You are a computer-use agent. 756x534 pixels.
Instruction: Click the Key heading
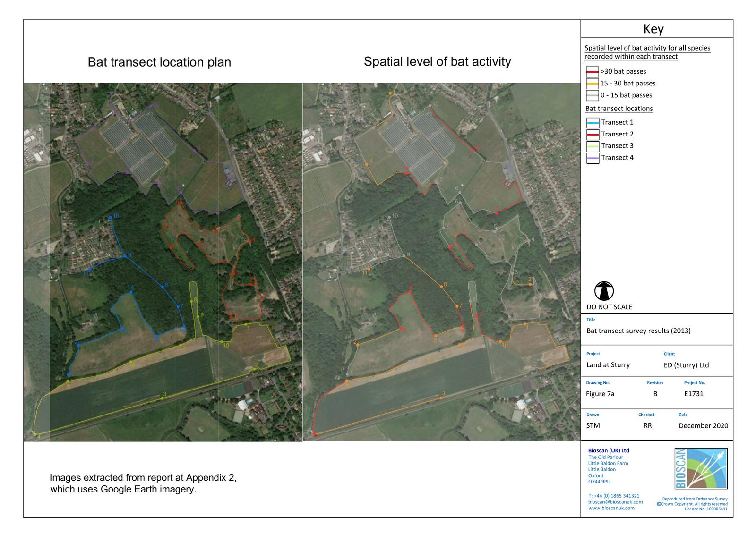click(653, 29)
